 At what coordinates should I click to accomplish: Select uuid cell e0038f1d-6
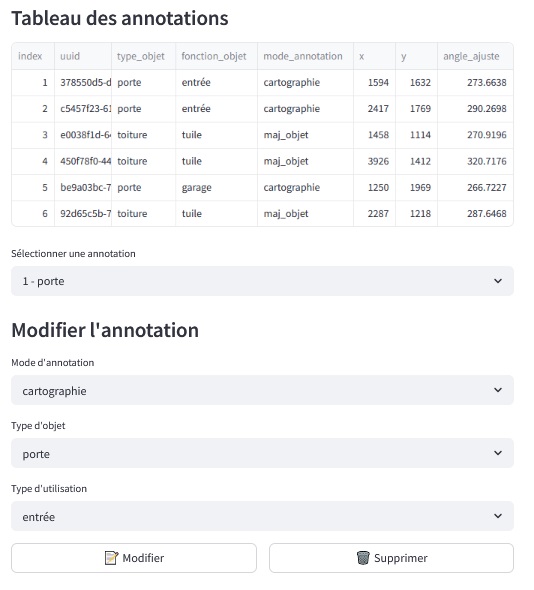click(x=83, y=135)
